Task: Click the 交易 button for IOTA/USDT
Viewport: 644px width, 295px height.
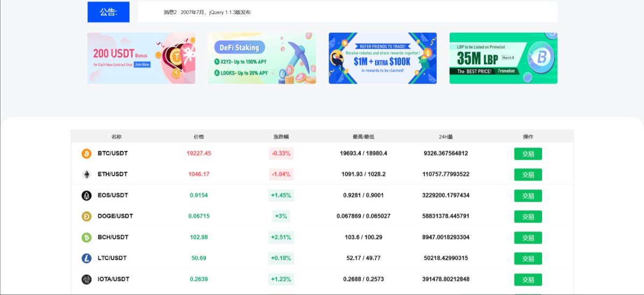Action: 528,279
